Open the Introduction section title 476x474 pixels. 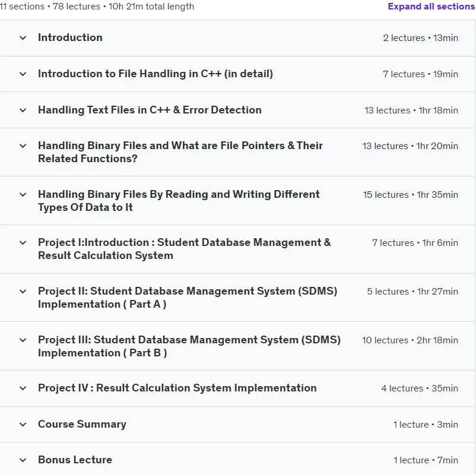click(70, 37)
